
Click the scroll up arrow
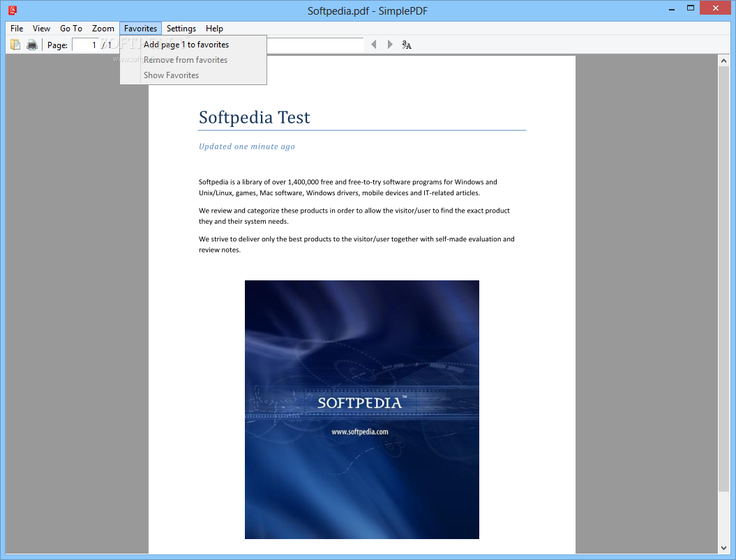723,60
